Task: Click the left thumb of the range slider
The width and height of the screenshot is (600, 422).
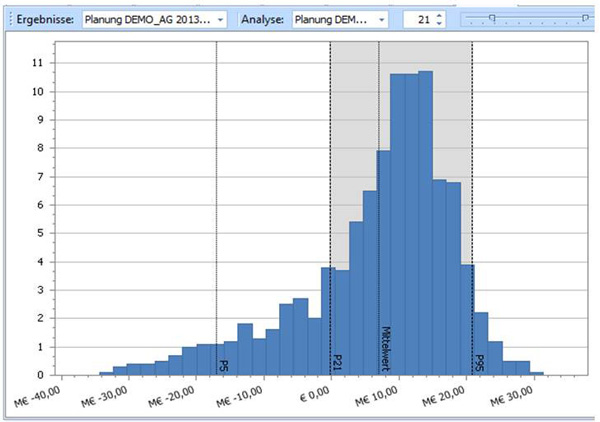Action: pos(491,18)
